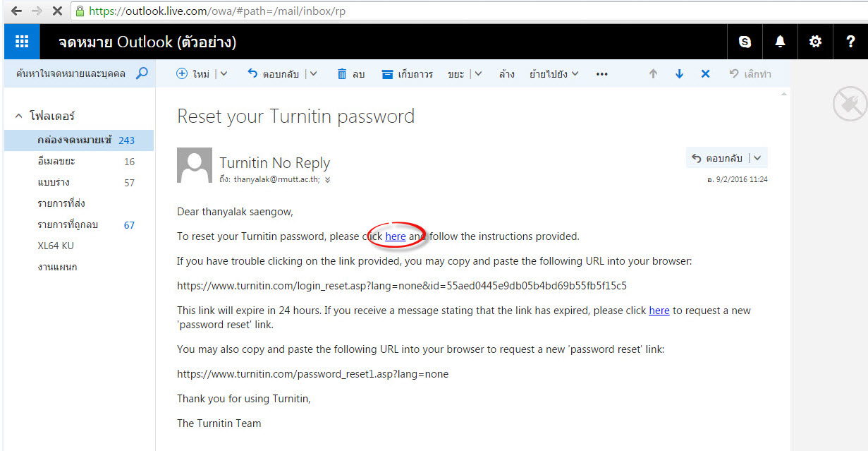Screen dimensions: 868x451
Task: Open Outlook settings gear
Action: (815, 42)
